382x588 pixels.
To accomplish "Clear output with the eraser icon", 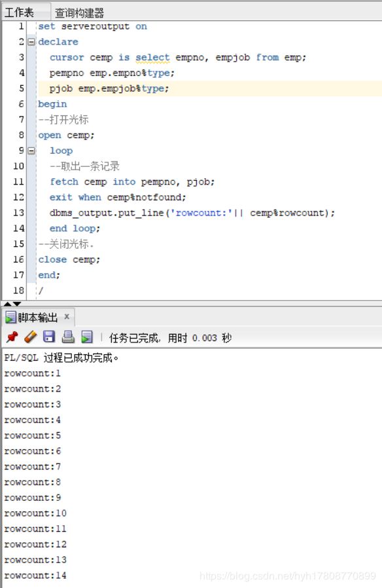I will pyautogui.click(x=31, y=337).
